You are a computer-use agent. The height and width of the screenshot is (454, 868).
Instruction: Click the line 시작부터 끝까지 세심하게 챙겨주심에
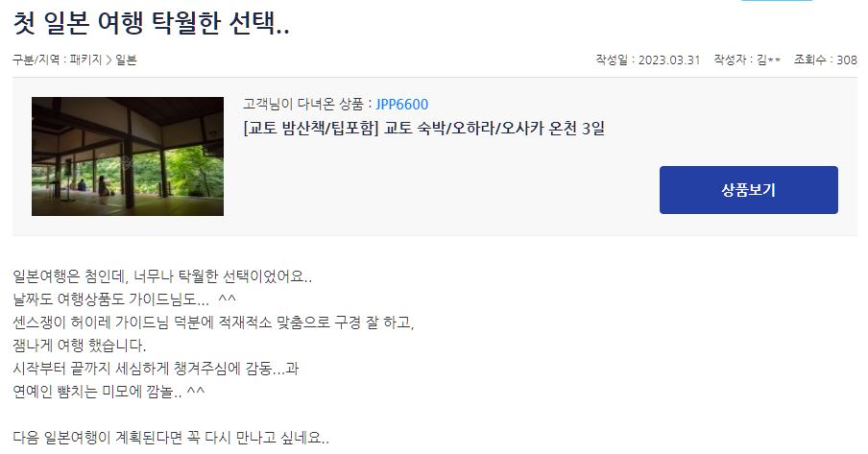pos(156,369)
